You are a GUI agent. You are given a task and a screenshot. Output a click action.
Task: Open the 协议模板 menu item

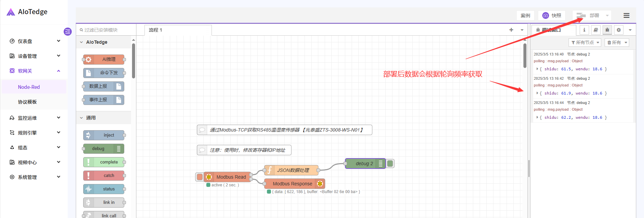click(x=27, y=102)
